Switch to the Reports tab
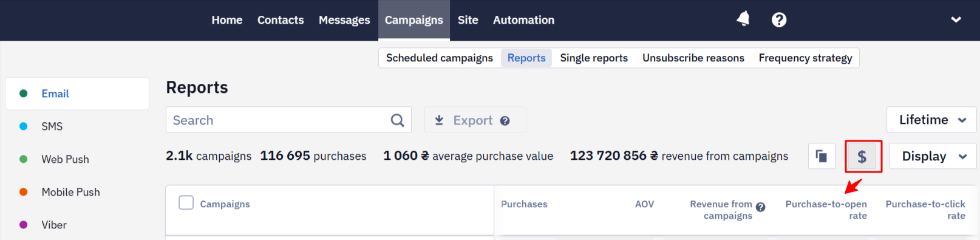The height and width of the screenshot is (240, 980). click(x=526, y=58)
